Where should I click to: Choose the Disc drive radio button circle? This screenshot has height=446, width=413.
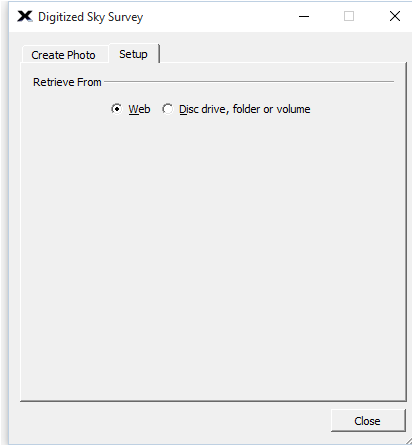(x=167, y=109)
